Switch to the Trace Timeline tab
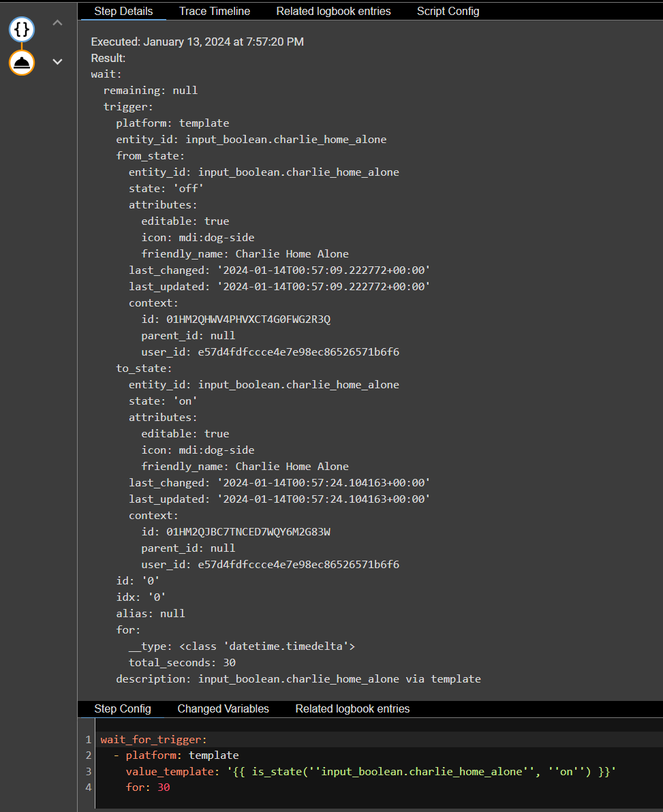 [x=214, y=11]
